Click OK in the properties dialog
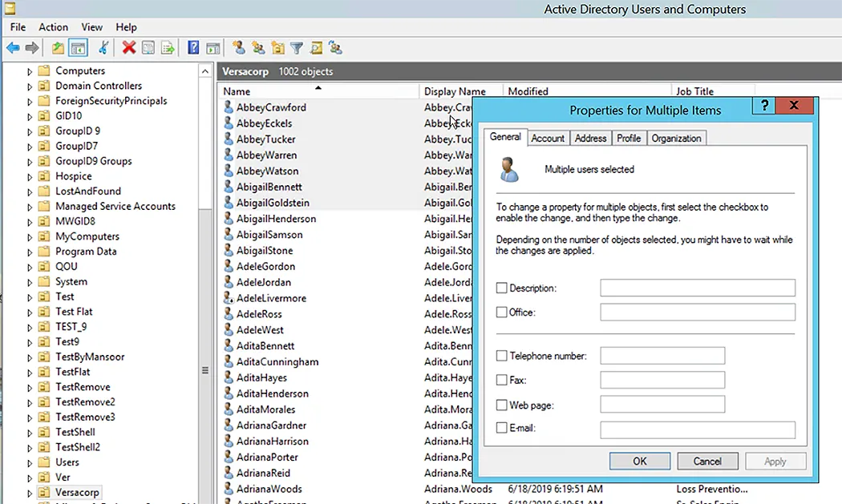 640,461
